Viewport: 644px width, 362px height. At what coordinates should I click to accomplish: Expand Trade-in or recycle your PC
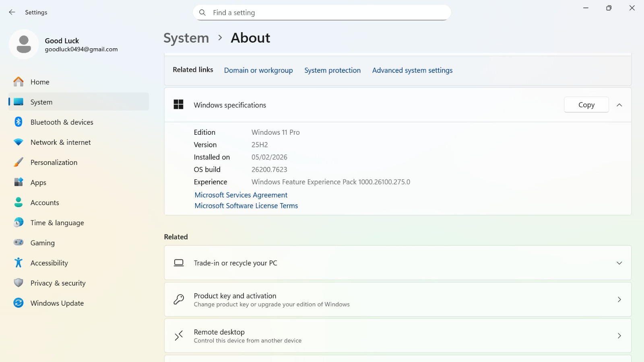[x=619, y=263]
